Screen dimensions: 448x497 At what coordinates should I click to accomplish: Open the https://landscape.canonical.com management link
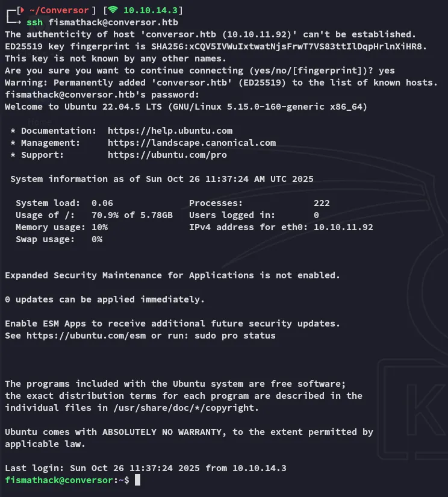191,143
